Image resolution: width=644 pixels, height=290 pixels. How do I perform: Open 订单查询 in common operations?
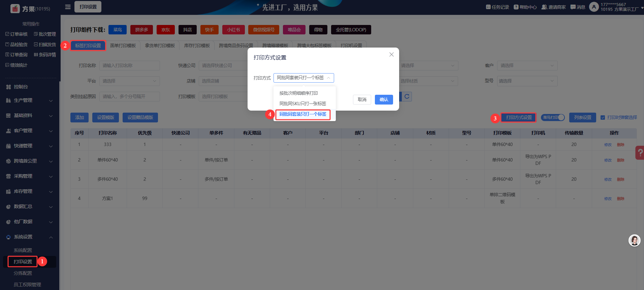(17, 55)
